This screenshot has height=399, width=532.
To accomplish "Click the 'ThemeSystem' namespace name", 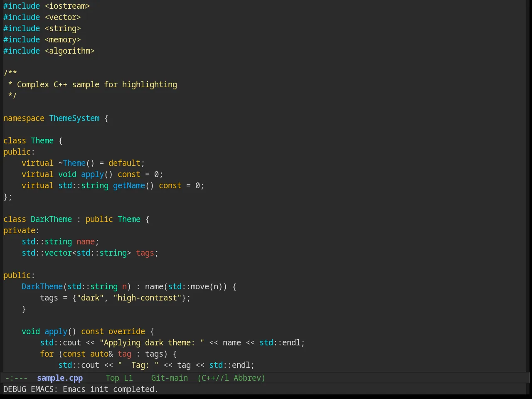I will click(74, 118).
